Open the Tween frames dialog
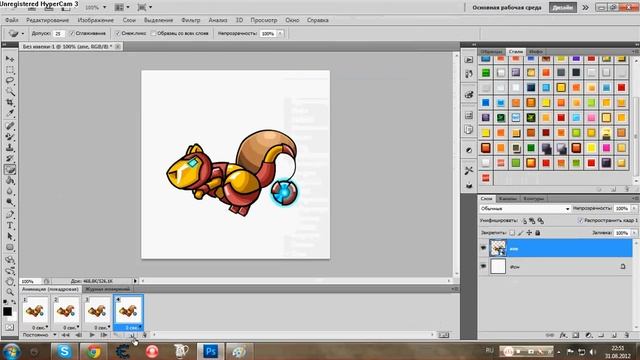 [x=117, y=335]
